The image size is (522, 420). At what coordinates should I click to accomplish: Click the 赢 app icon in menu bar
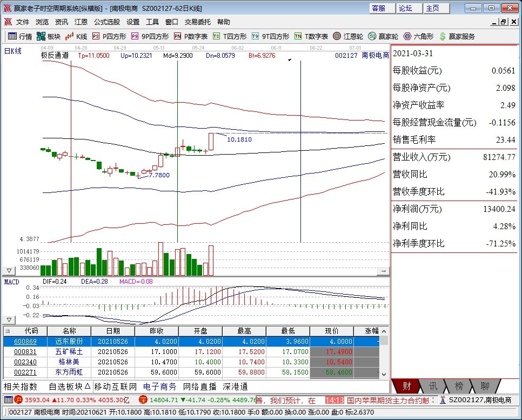tap(8, 22)
